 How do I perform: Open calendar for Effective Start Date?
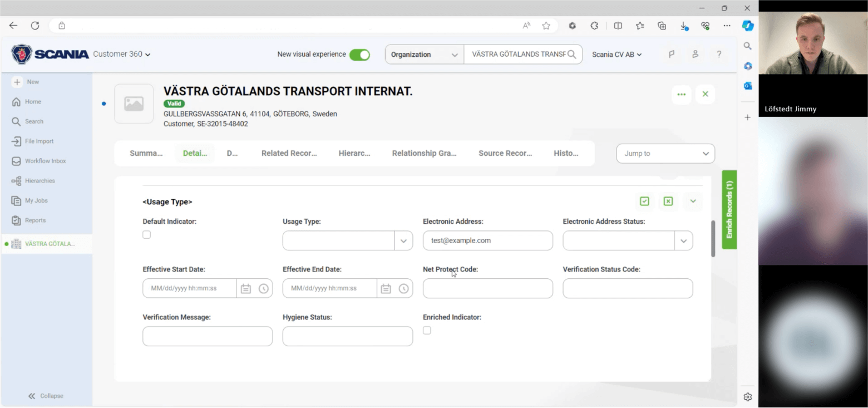pos(245,289)
